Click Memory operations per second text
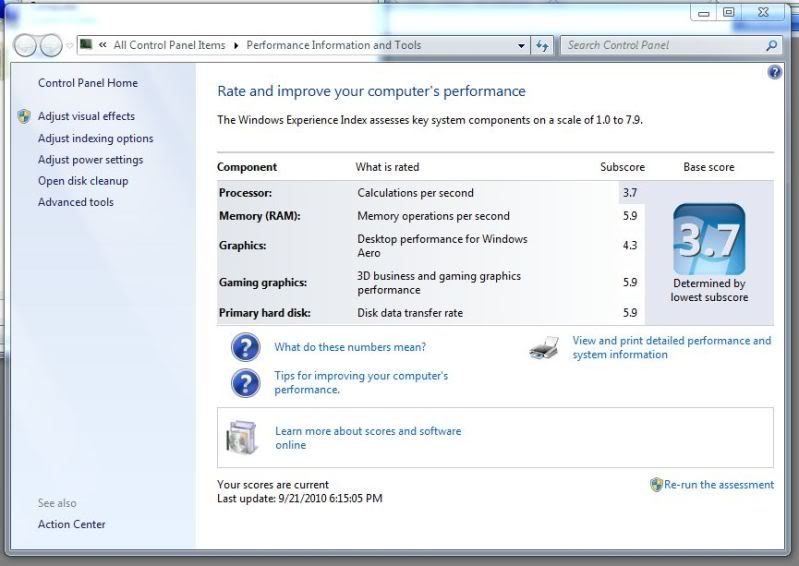 click(x=433, y=216)
